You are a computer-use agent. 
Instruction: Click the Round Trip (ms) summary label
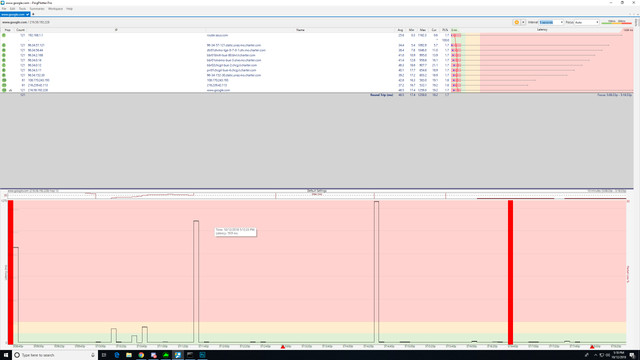(382, 95)
